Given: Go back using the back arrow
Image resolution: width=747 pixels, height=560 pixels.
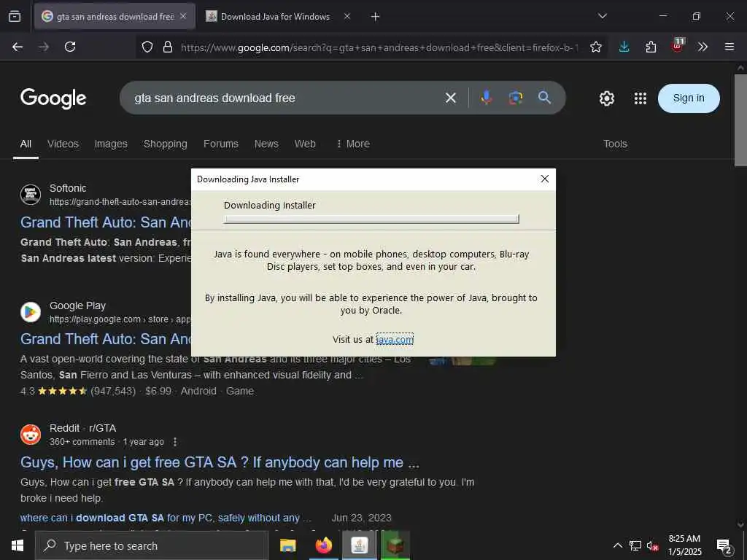Looking at the screenshot, I should (18, 47).
